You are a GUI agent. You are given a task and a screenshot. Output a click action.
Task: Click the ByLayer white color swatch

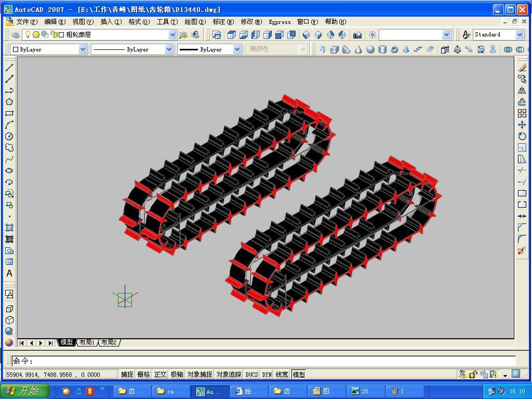tap(15, 49)
